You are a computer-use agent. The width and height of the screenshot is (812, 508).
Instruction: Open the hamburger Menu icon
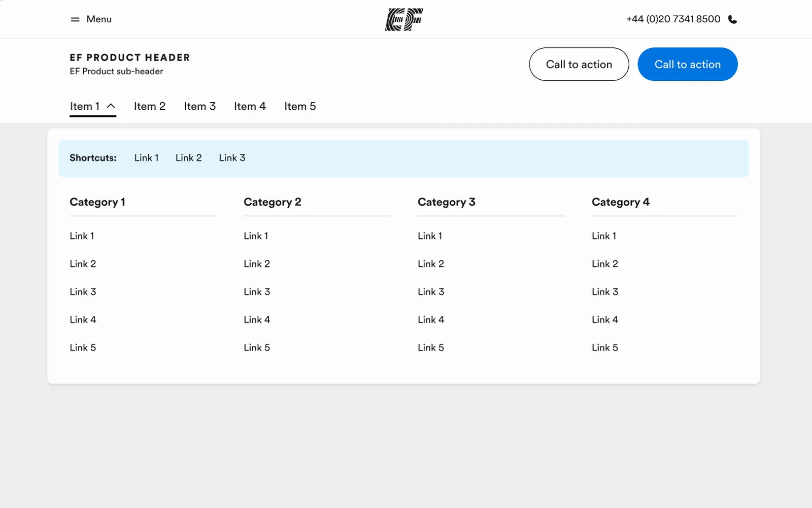click(x=75, y=19)
